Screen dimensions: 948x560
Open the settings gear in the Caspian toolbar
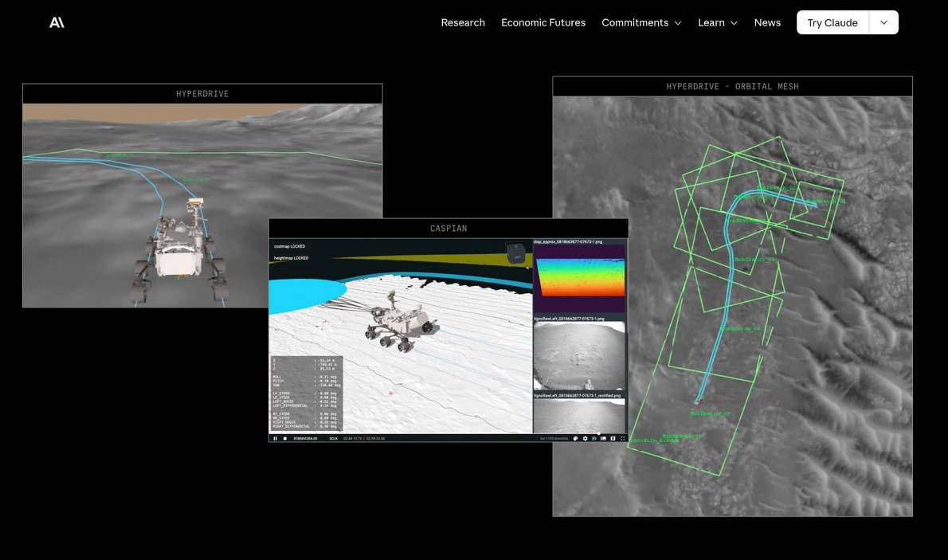point(586,438)
